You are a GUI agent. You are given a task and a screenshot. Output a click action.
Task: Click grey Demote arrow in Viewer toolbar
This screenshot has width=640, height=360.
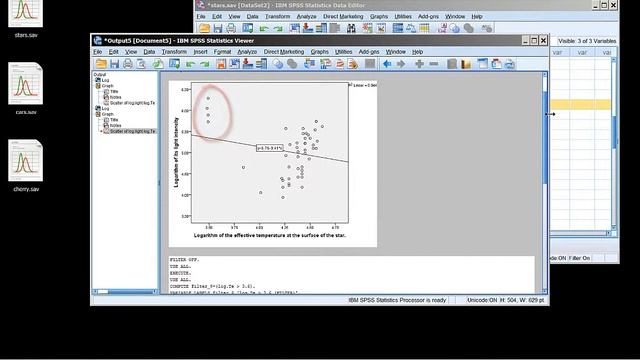(x=401, y=64)
